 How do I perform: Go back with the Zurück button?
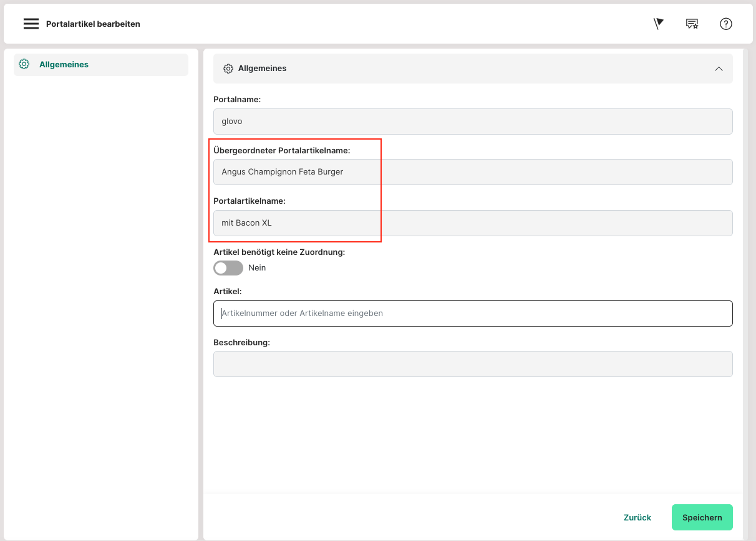pyautogui.click(x=637, y=517)
